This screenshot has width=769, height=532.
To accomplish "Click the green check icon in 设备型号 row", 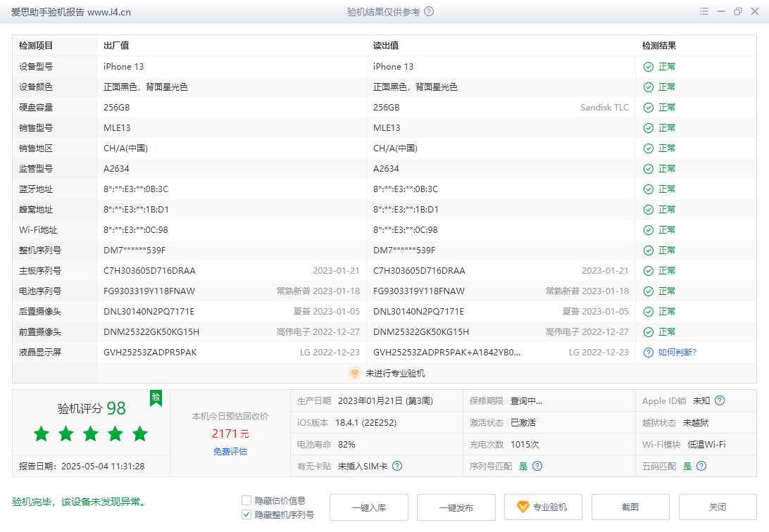I will coord(649,67).
